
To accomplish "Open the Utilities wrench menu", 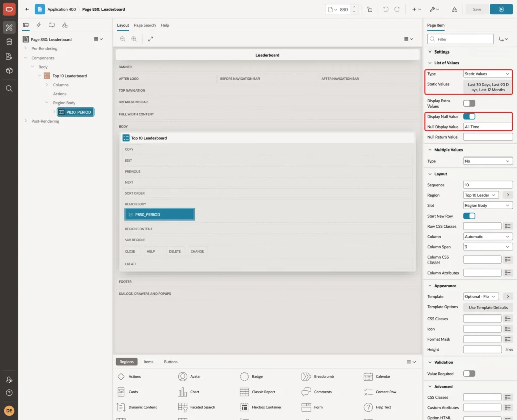I will [x=434, y=9].
